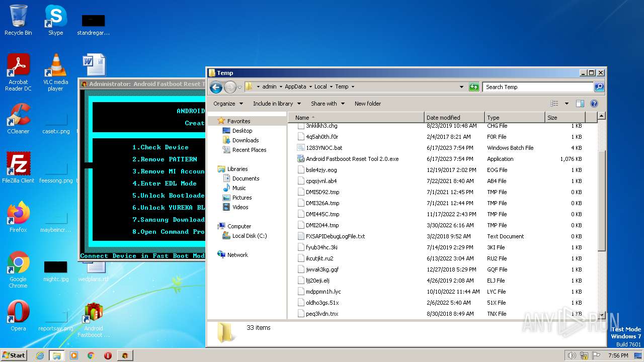This screenshot has height=362, width=644.
Task: Launch Opera browser shortcut
Action: pos(18,316)
